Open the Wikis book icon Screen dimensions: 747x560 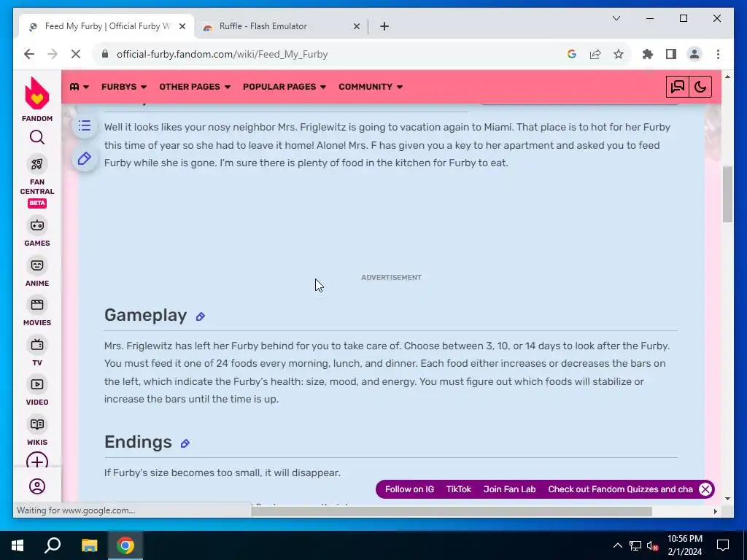tap(36, 424)
